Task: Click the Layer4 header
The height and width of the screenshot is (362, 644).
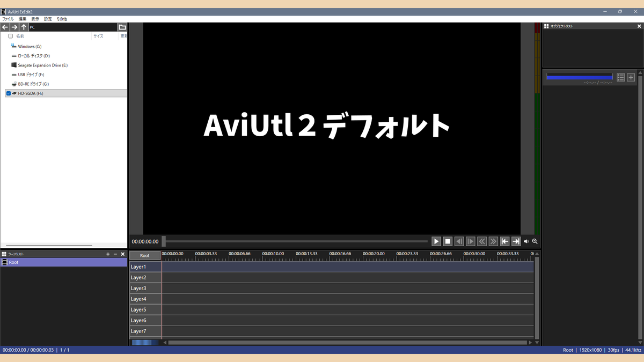Action: [x=145, y=299]
